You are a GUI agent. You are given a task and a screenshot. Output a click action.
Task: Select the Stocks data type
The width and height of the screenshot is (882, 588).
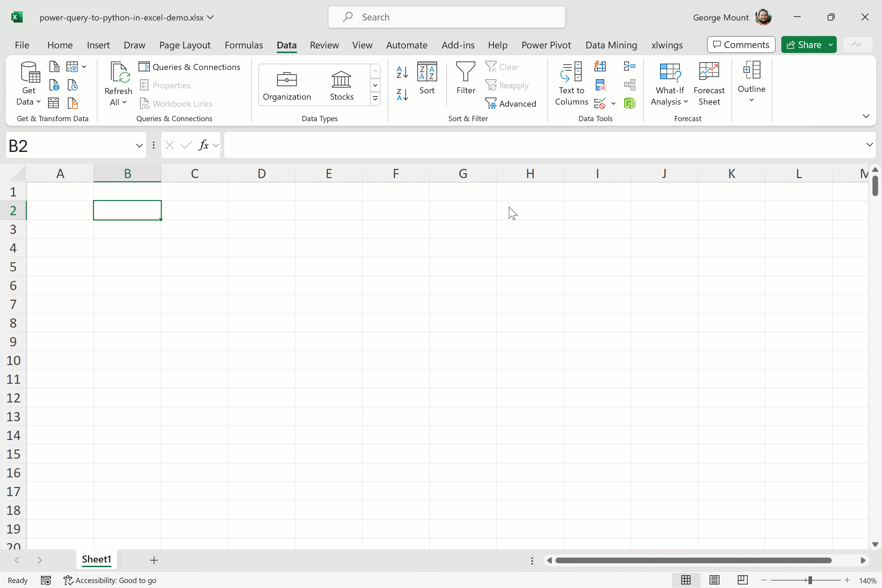pos(341,86)
